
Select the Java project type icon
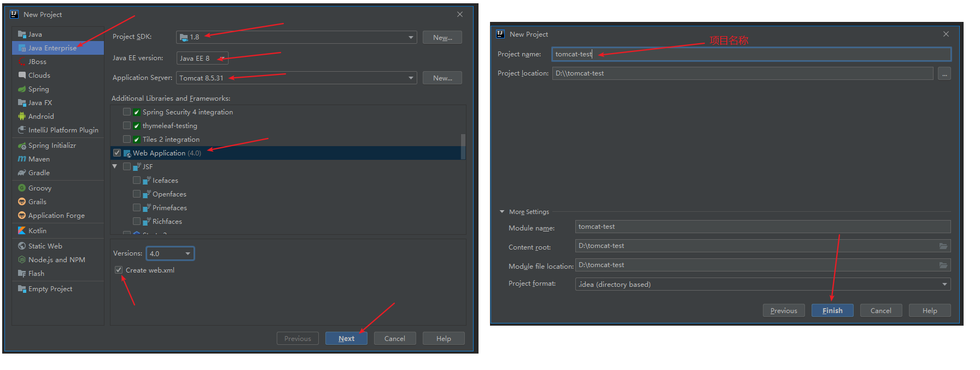point(22,34)
